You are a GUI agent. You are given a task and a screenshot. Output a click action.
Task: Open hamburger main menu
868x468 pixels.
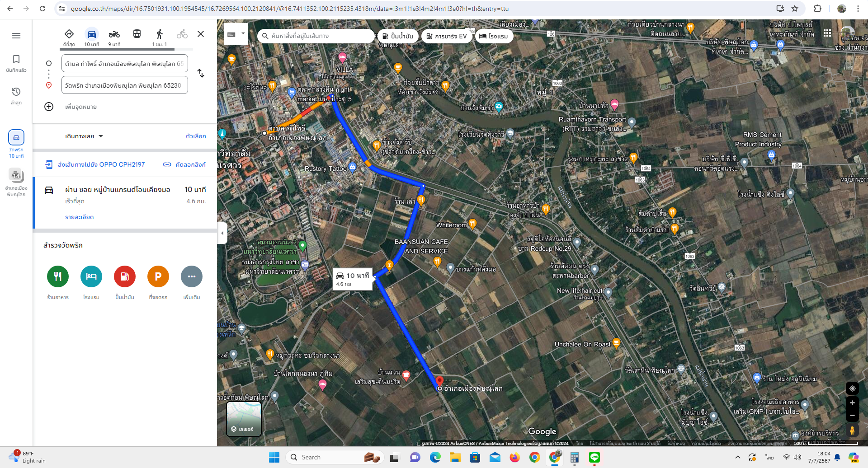[x=16, y=36]
